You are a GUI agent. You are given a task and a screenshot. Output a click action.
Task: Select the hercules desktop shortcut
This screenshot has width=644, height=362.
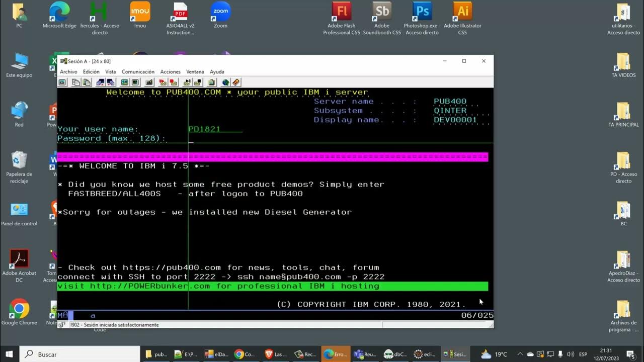(100, 19)
